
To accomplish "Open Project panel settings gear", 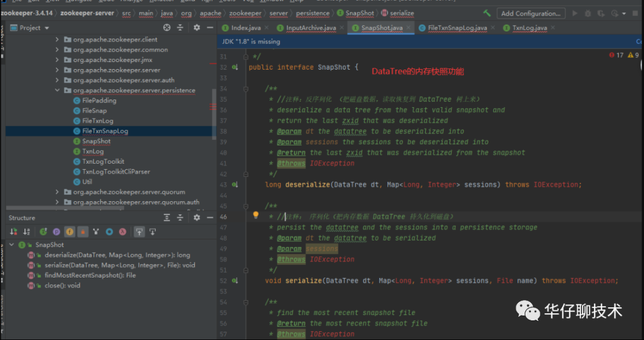I will pos(196,28).
